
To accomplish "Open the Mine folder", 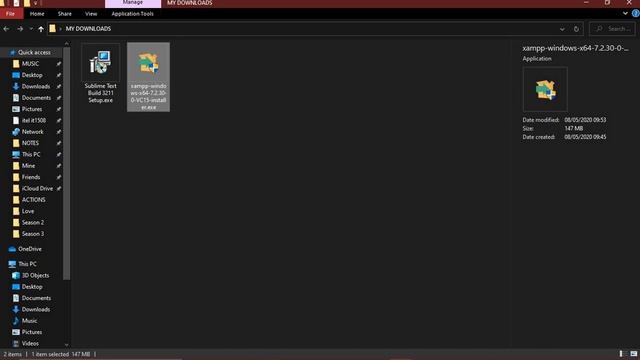I will point(28,166).
